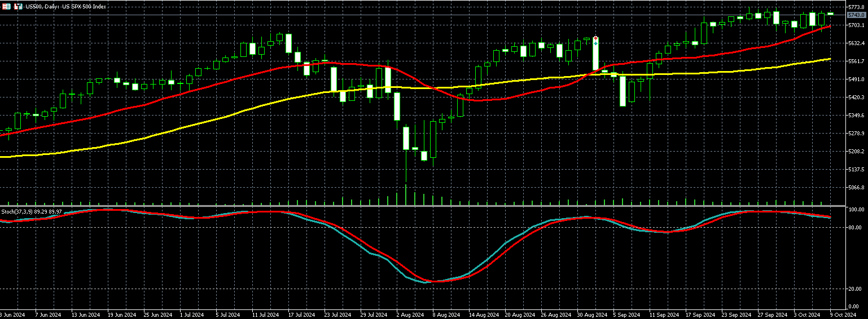Click price axis label 5137.5
The width and height of the screenshot is (868, 319).
pyautogui.click(x=857, y=170)
